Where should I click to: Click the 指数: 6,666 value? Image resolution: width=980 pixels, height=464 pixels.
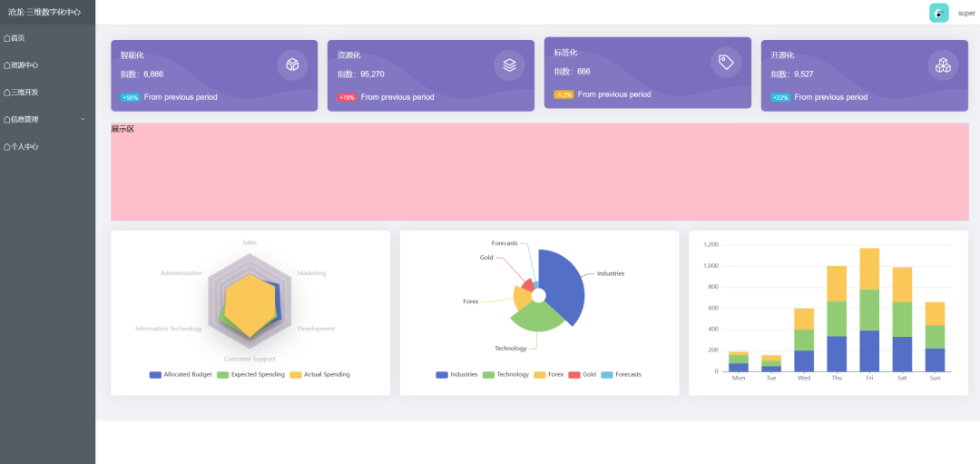[x=142, y=74]
